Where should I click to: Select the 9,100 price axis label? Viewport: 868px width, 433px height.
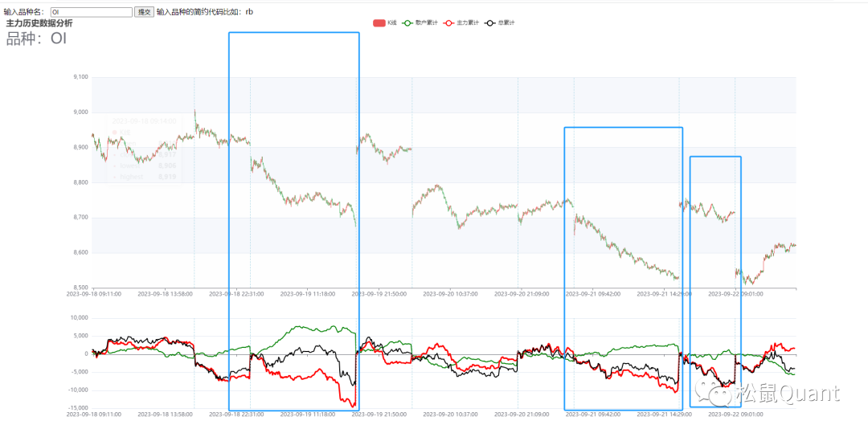tap(80, 78)
